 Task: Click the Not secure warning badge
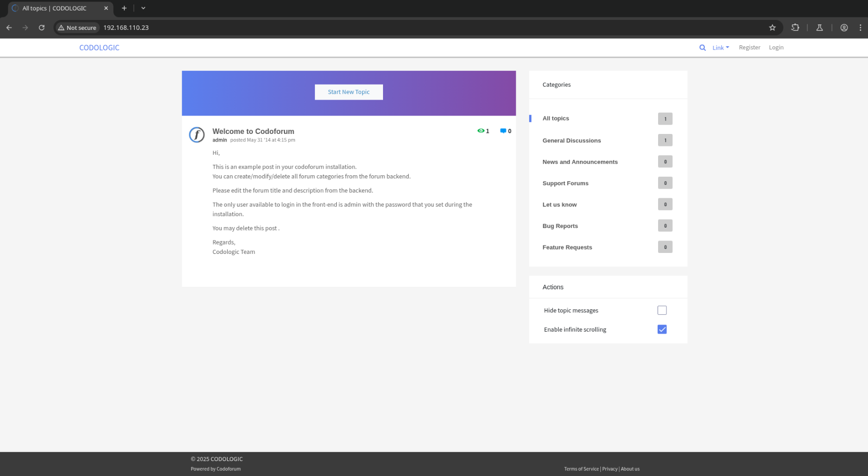(x=77, y=28)
